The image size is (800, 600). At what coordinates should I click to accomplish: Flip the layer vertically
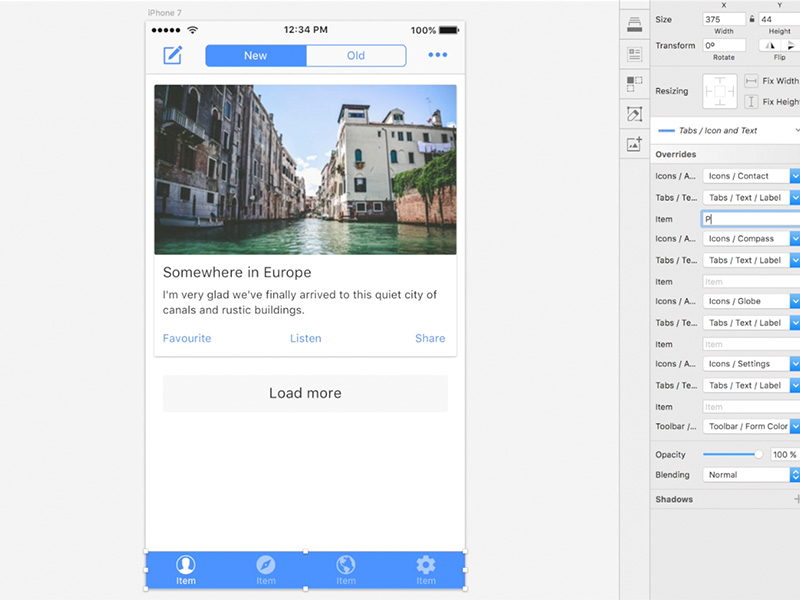coord(790,45)
